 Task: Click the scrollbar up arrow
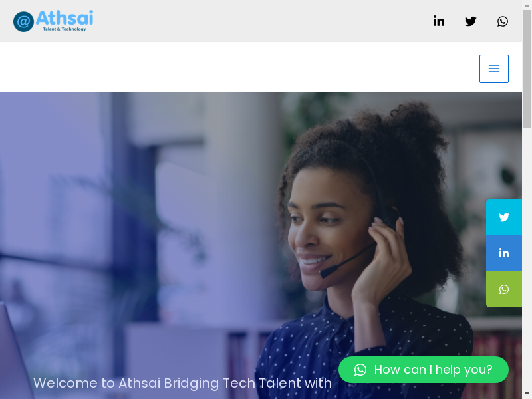point(527,5)
